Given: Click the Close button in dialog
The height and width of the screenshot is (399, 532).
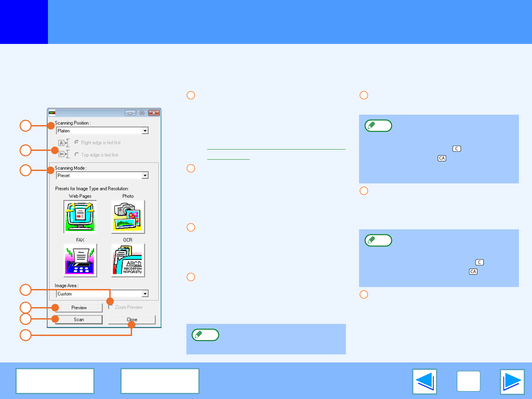Looking at the screenshot, I should pos(132,320).
